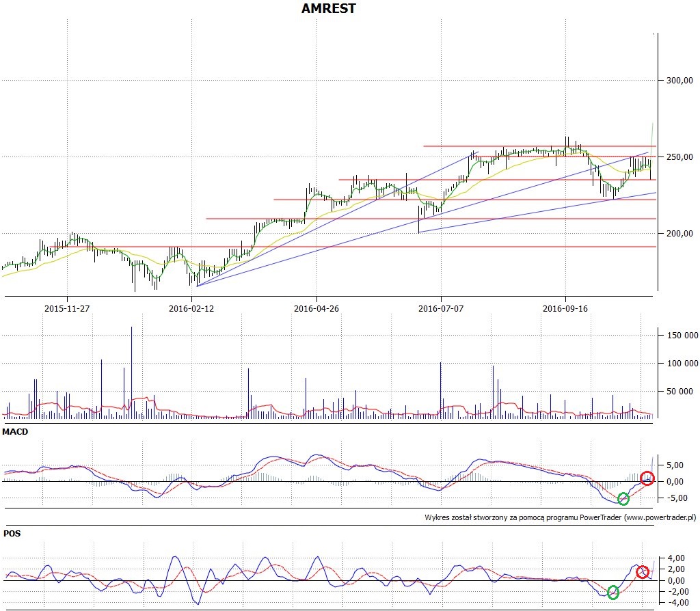Open the PowerTrader credit line link

(561, 518)
